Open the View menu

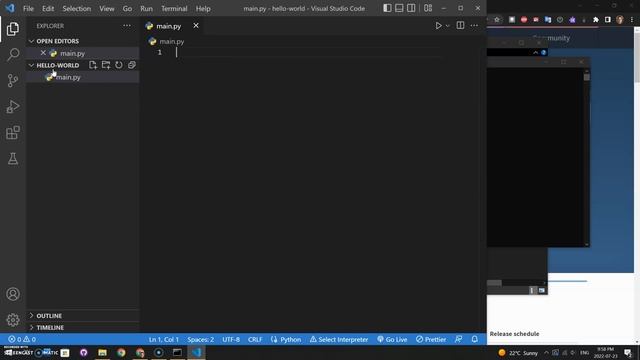(107, 8)
